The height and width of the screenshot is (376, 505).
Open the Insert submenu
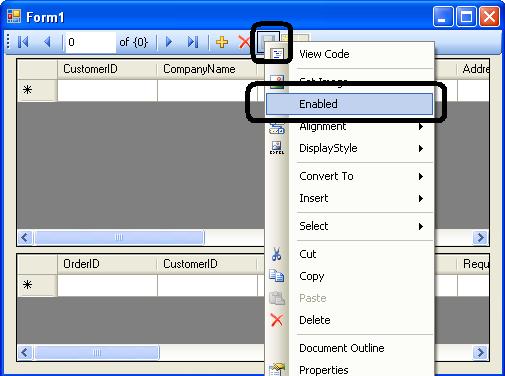coord(350,198)
